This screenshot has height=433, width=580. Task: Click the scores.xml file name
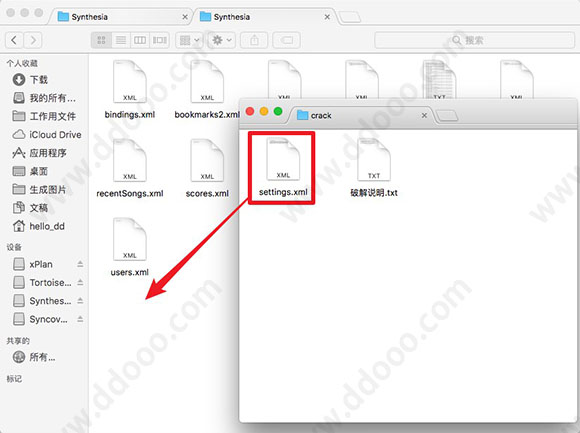[207, 193]
